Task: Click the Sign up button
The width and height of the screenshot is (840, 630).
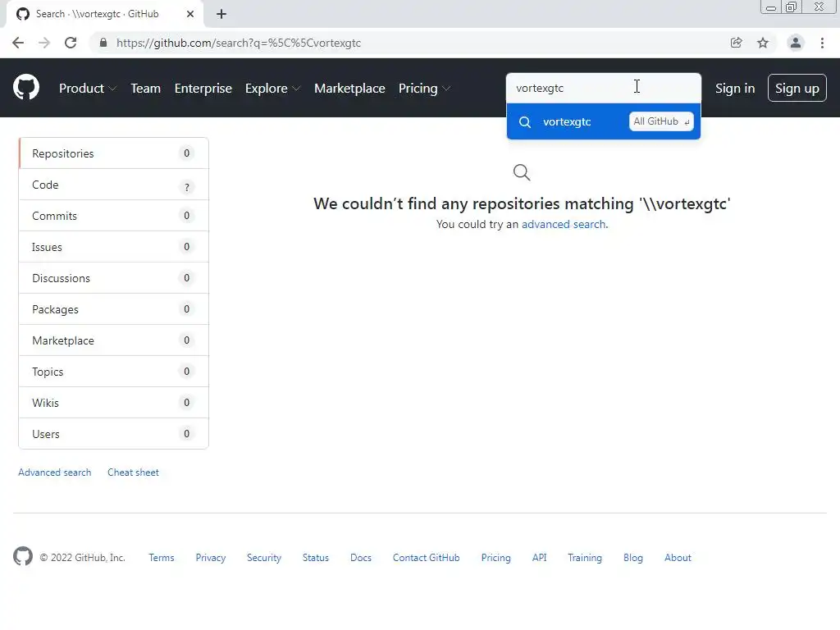Action: click(797, 88)
